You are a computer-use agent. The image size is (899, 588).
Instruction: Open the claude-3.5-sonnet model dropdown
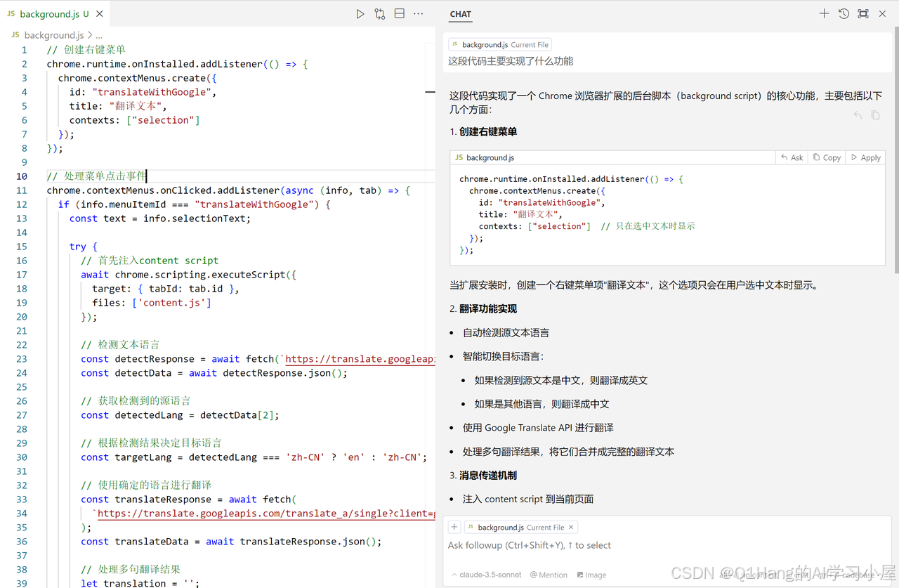[486, 575]
